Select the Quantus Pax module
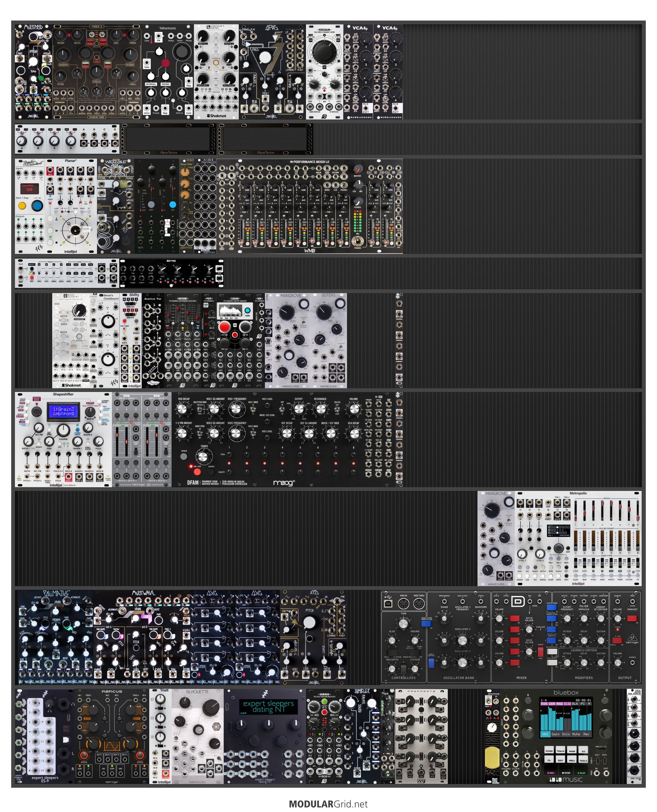 click(x=153, y=340)
